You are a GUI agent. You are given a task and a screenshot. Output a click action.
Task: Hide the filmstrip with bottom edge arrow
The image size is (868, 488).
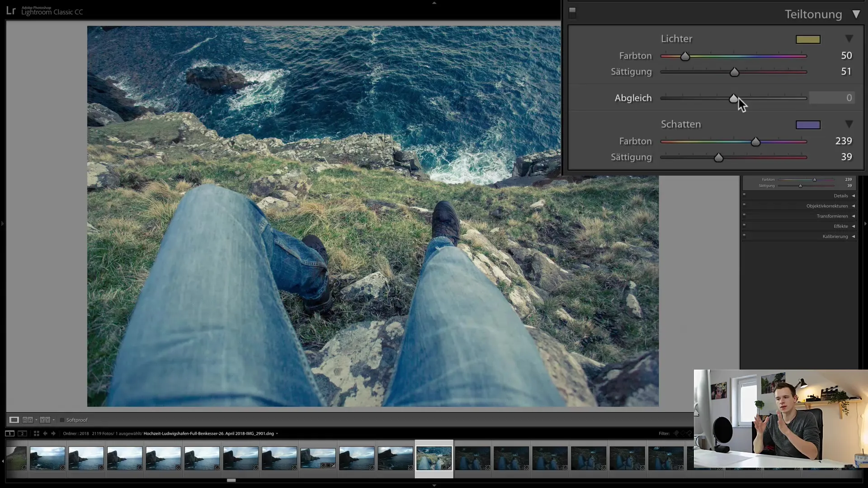tap(434, 485)
